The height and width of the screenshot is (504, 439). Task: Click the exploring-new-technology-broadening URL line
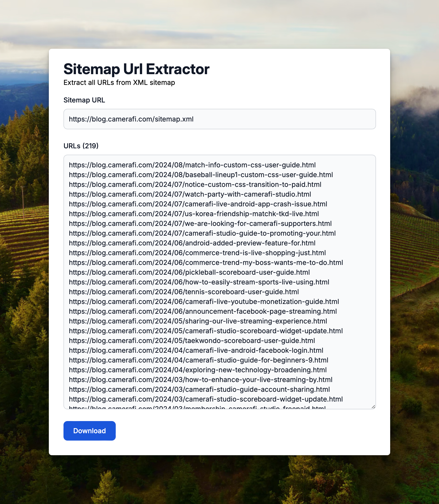[x=198, y=370]
